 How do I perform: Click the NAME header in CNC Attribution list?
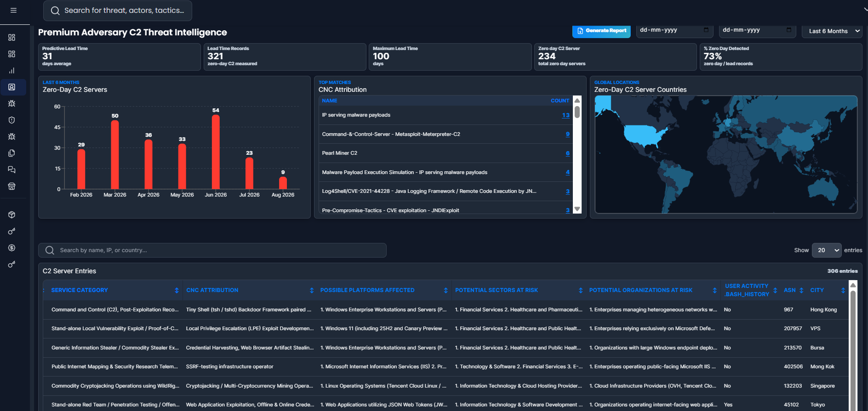[x=330, y=101]
